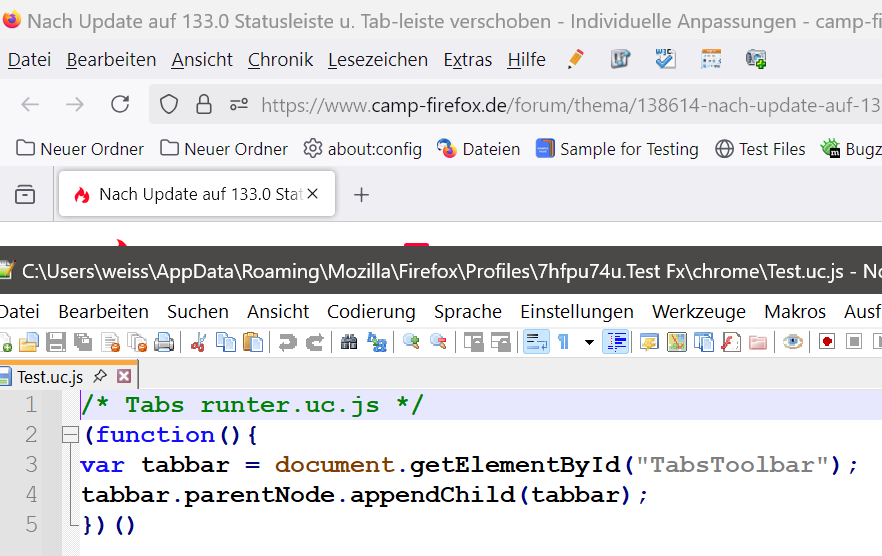The width and height of the screenshot is (882, 556).
Task: Click the site security padlock icon
Action: (204, 105)
